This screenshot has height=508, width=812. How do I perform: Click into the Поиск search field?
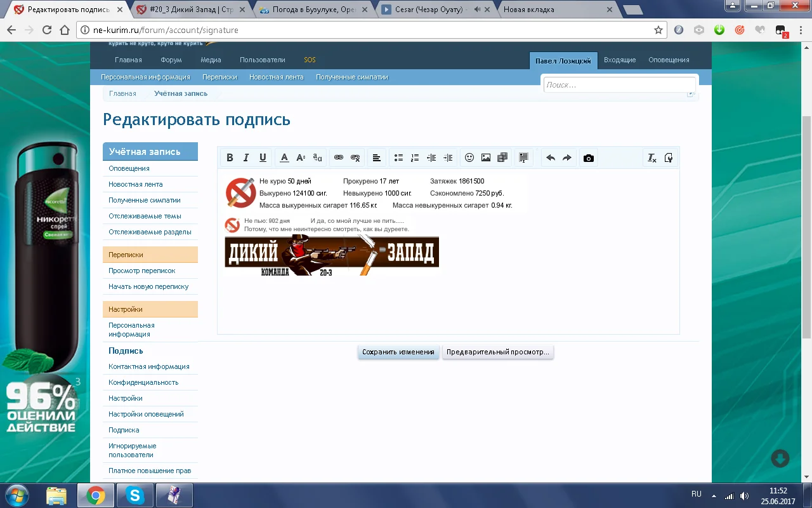619,85
